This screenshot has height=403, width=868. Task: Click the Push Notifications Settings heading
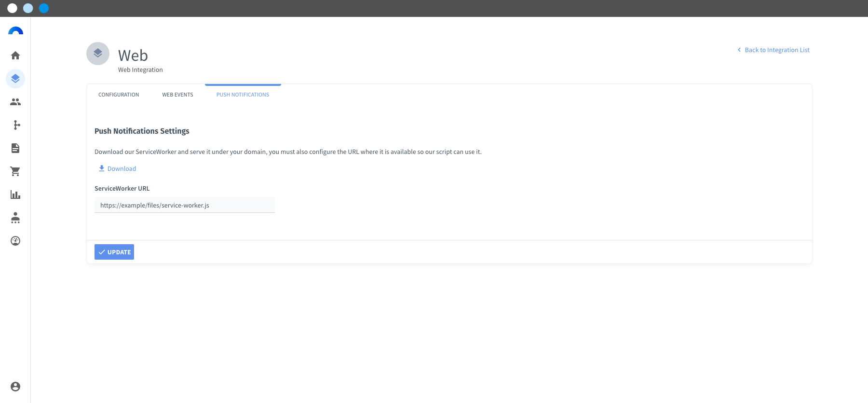pyautogui.click(x=142, y=131)
